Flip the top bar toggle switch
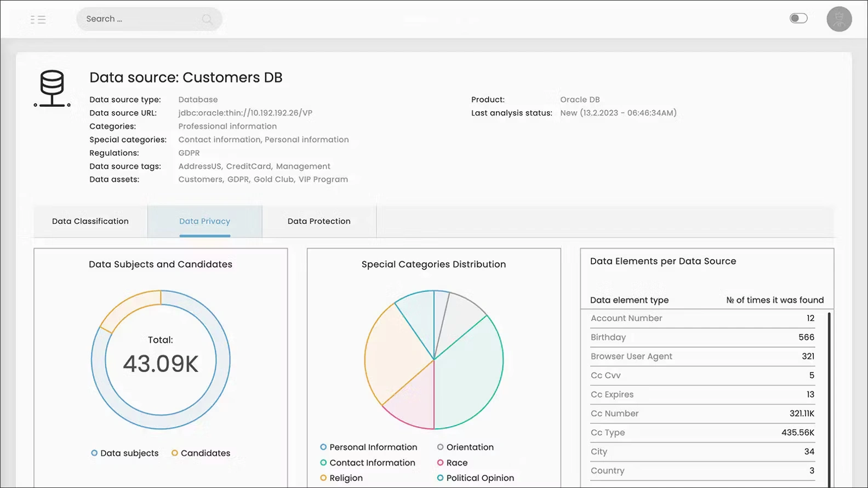This screenshot has height=488, width=868. 798,19
